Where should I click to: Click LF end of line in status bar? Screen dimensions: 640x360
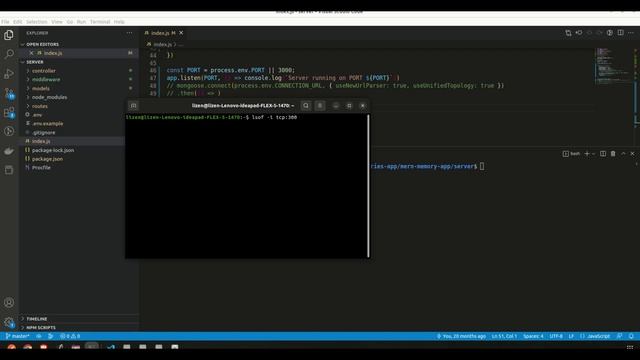click(571, 336)
